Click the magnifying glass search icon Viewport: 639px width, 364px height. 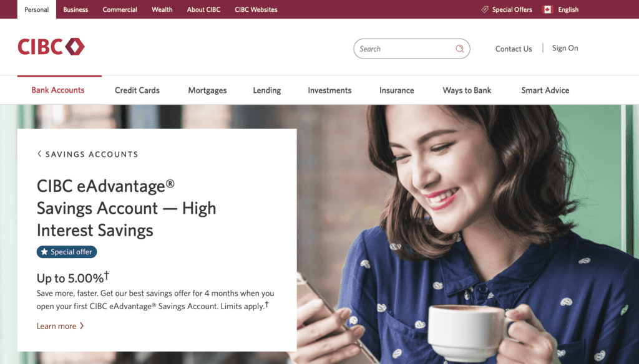pos(460,49)
